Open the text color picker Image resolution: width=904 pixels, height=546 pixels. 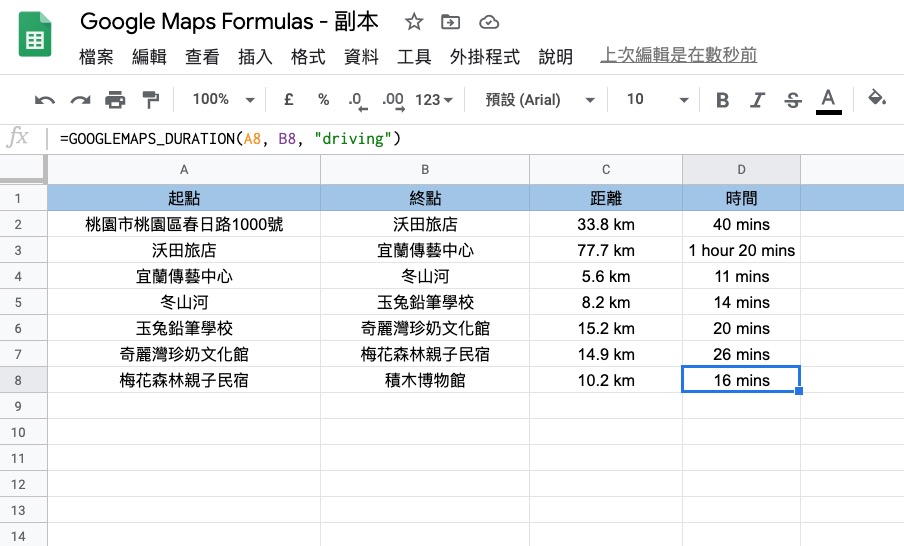[828, 100]
